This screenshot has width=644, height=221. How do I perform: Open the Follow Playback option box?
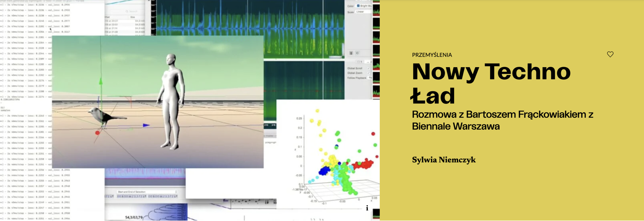pyautogui.click(x=370, y=78)
